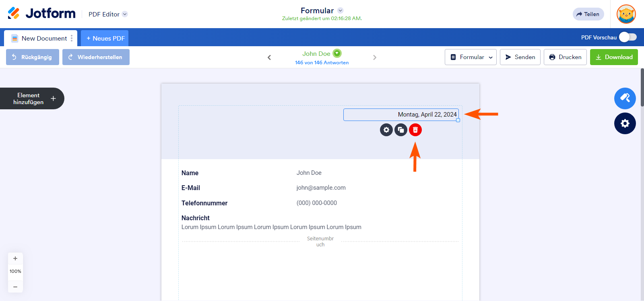Image resolution: width=644 pixels, height=301 pixels.
Task: Undo with the Rückgängig button
Action: tap(33, 57)
